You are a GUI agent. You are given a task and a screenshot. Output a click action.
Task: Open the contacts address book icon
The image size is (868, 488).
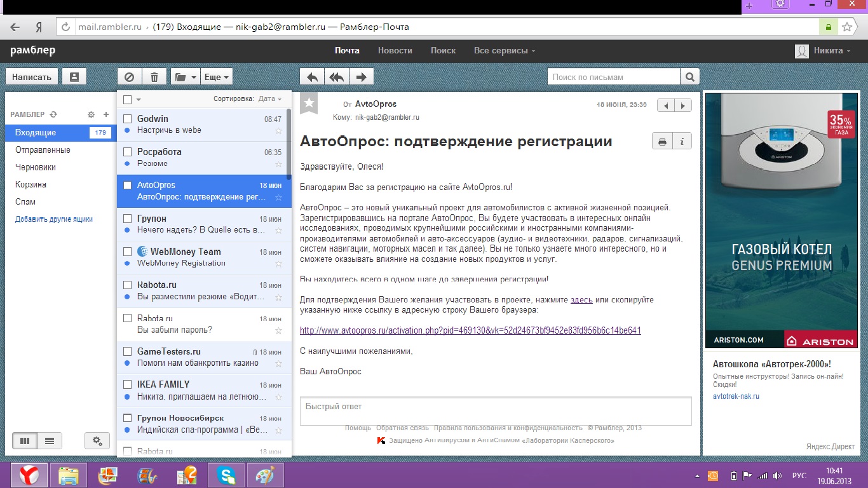[x=74, y=77]
